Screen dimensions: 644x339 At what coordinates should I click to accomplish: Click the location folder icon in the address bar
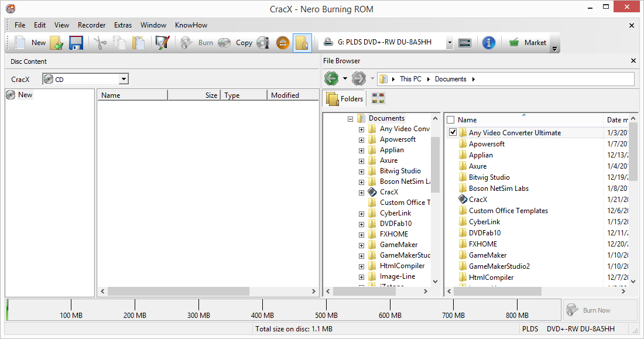coord(383,79)
